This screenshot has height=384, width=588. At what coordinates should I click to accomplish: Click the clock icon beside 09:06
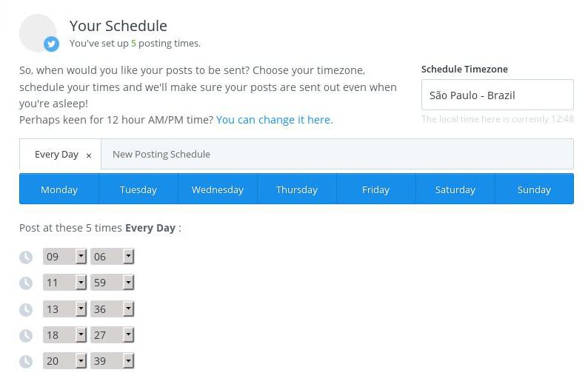pos(26,257)
